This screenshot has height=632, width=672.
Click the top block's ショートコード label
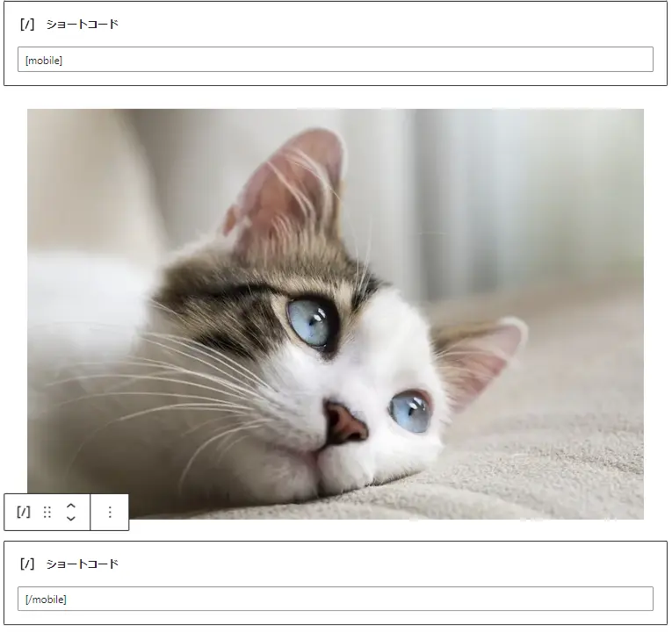tap(82, 25)
